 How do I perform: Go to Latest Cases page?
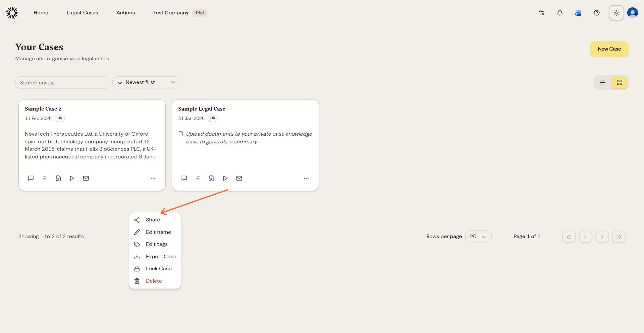(x=82, y=13)
